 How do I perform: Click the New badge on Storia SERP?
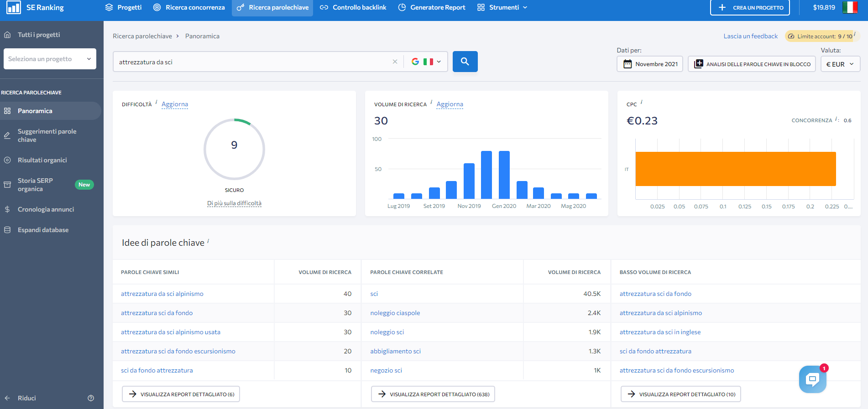[84, 185]
